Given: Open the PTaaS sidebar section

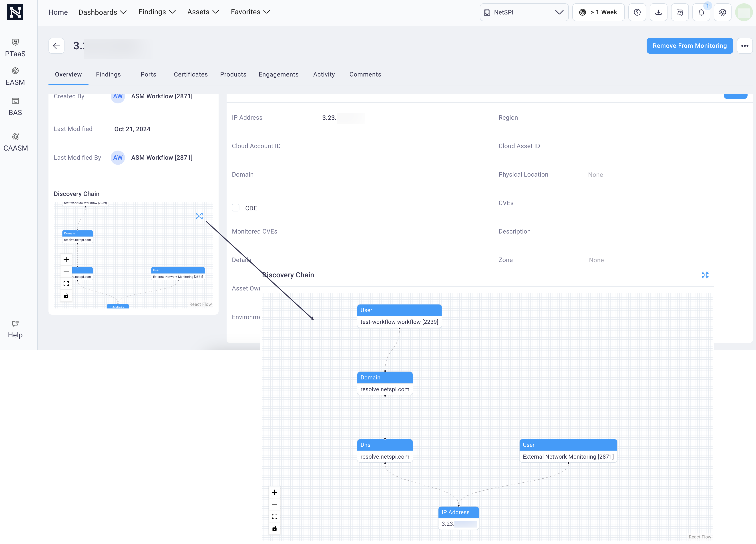Looking at the screenshot, I should coord(15,48).
